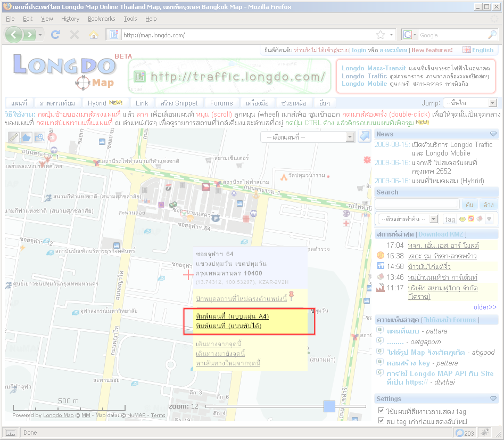Collapse the Settings panel arrow
Screen dimensions: 504x440
(493, 399)
